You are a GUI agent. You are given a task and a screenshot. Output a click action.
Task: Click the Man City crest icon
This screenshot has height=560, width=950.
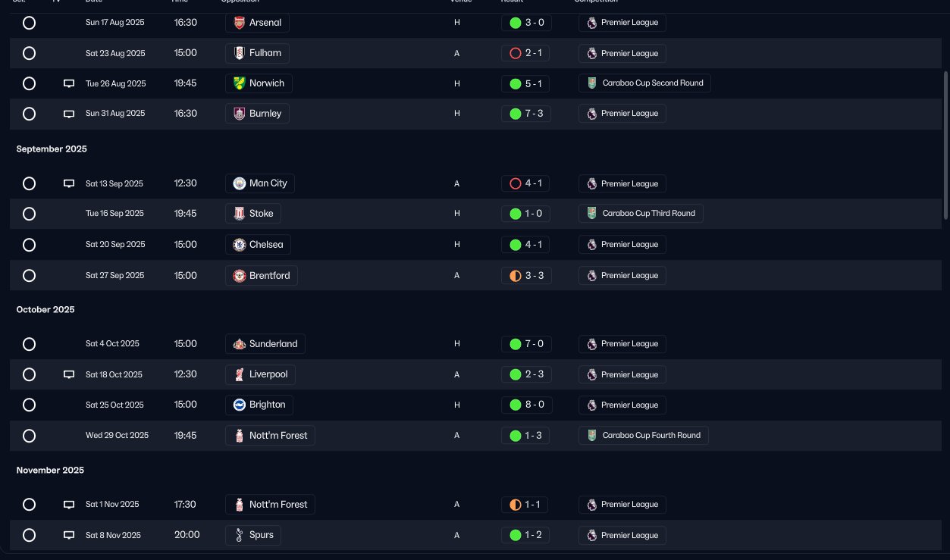pos(239,183)
